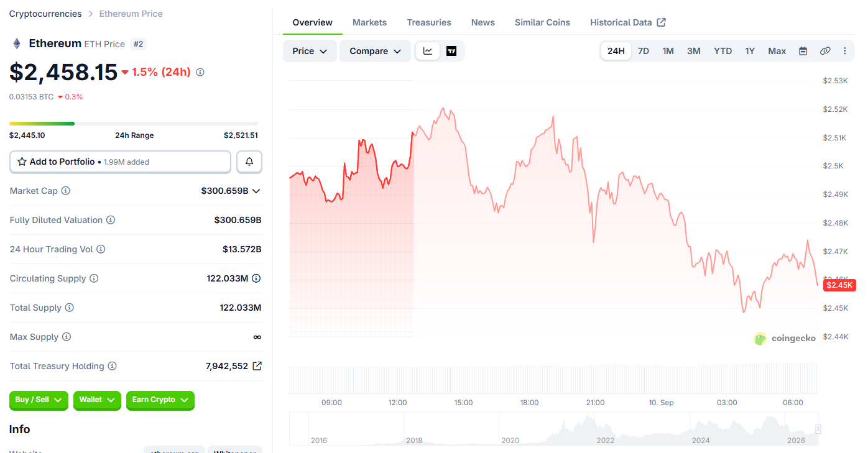Click Fully Diluted Valuation info icon
The image size is (868, 453).
(111, 220)
